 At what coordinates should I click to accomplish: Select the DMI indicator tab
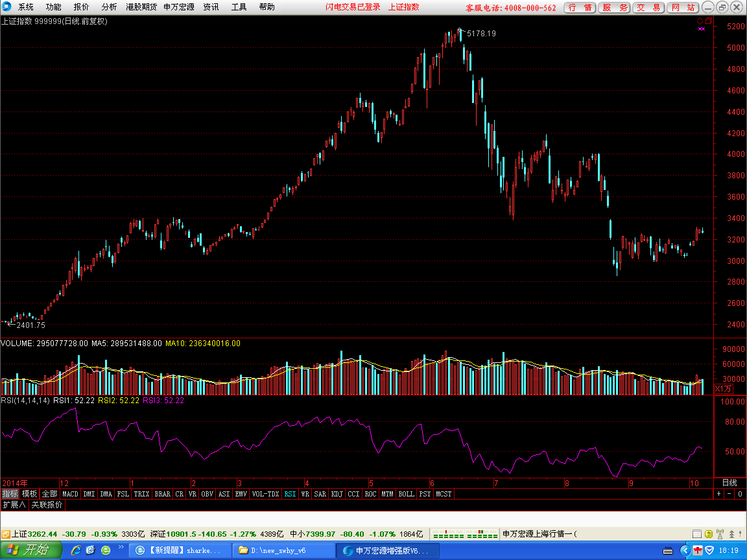[x=89, y=495]
